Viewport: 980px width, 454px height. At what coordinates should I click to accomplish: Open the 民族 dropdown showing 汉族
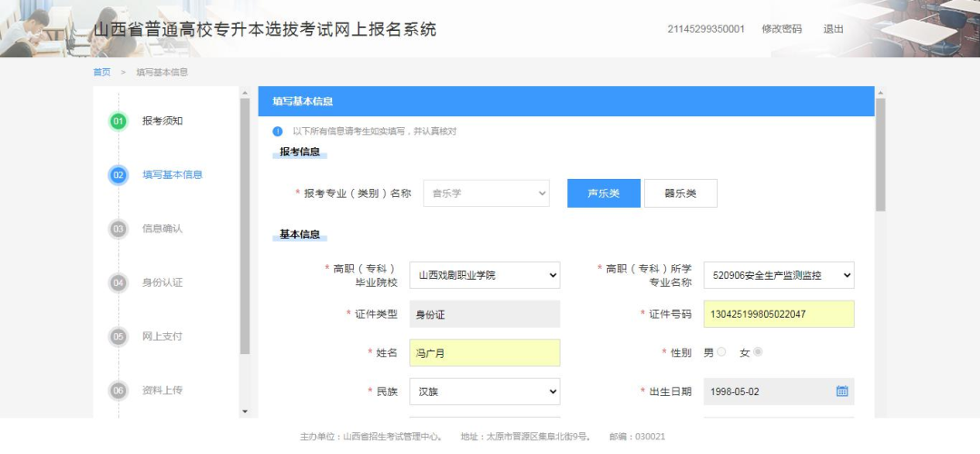coord(485,391)
